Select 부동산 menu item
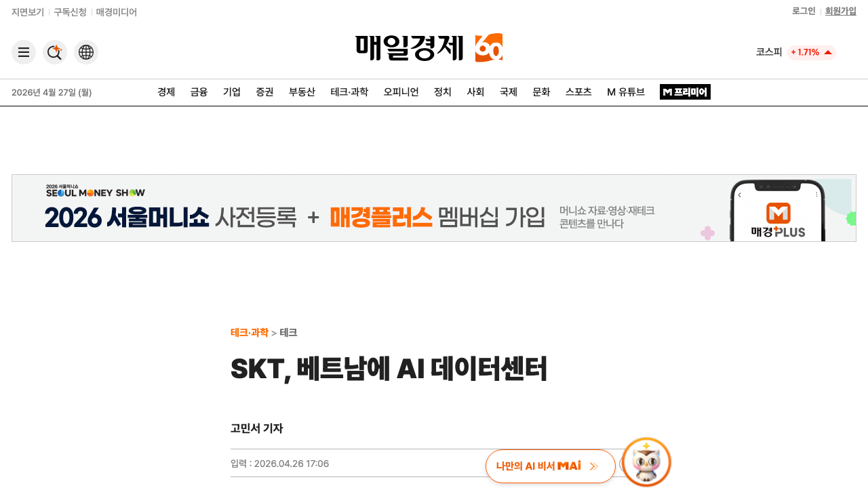This screenshot has width=868, height=488. pos(302,92)
